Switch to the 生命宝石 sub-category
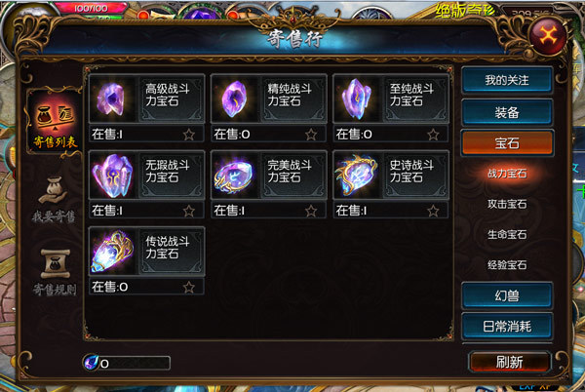Viewport: 585px width, 392px height. (x=507, y=235)
